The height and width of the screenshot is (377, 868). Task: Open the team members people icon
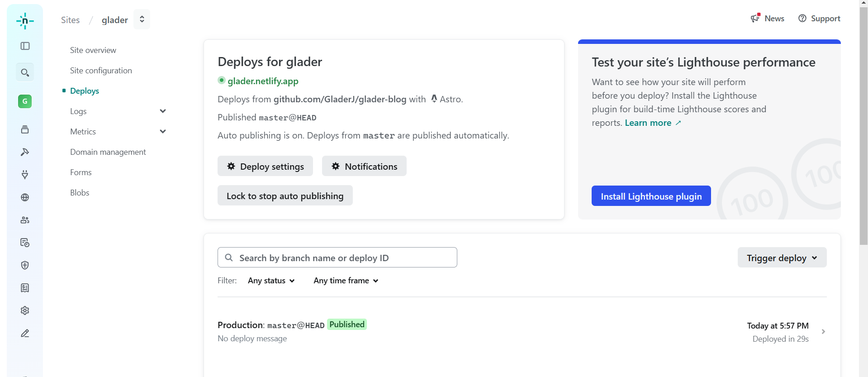25,220
